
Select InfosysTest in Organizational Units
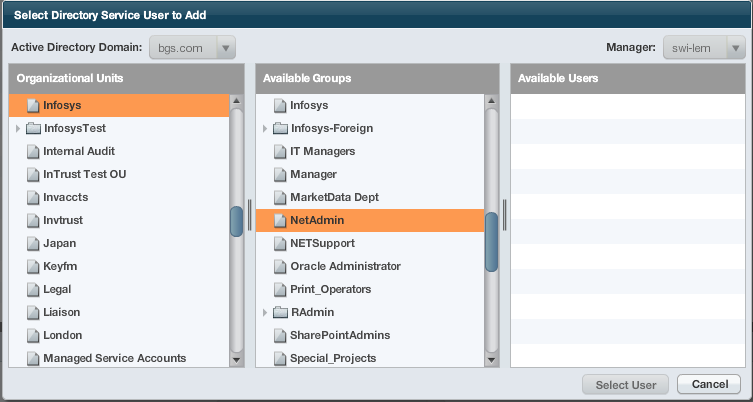119,129
